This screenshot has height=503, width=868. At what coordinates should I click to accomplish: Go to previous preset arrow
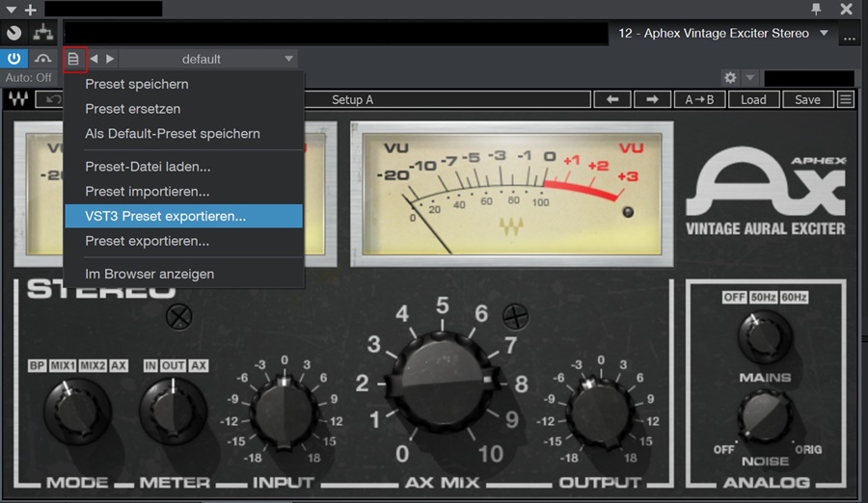[x=95, y=59]
